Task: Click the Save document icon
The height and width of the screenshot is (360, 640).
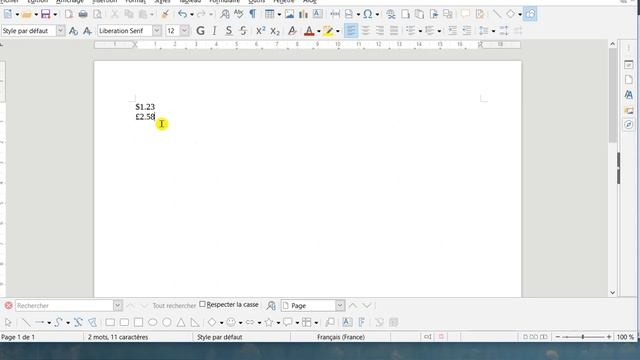Action: click(45, 14)
